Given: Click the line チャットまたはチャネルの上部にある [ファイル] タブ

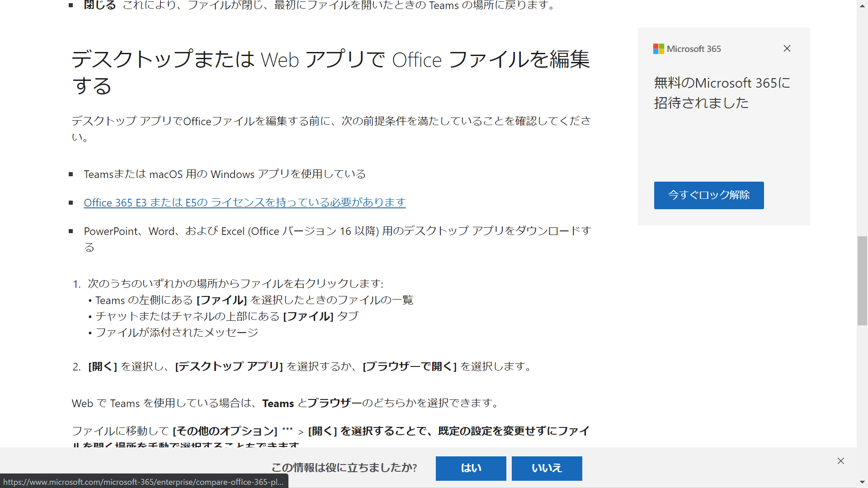Looking at the screenshot, I should point(227,316).
